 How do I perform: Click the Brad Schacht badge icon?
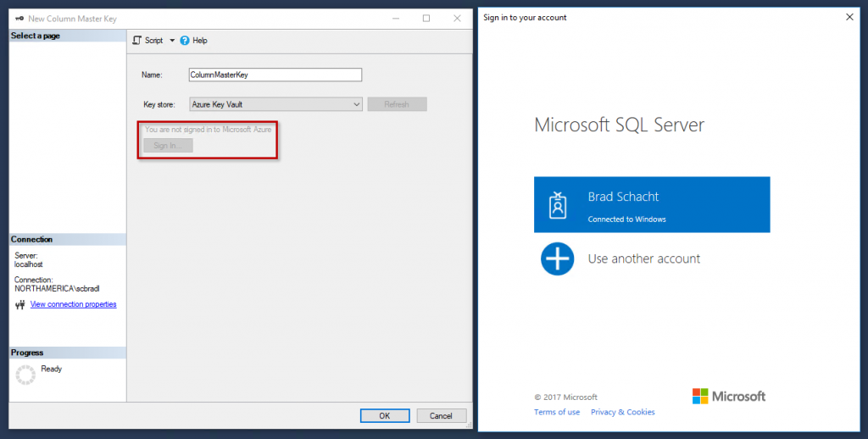click(557, 205)
